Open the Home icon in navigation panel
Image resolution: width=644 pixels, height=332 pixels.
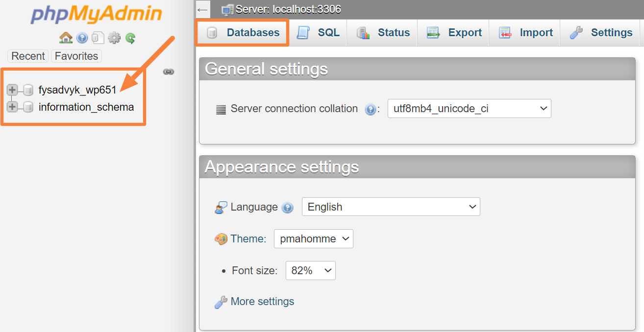[66, 38]
